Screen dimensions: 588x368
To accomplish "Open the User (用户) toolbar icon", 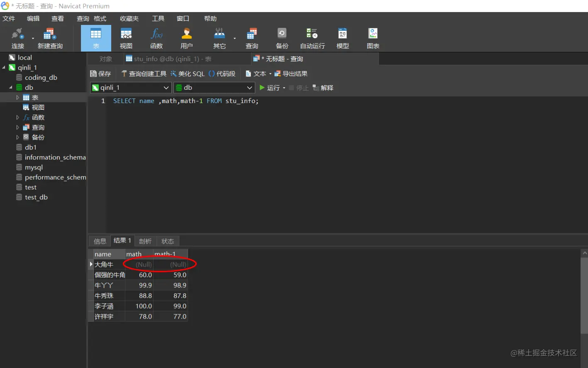I will (x=187, y=38).
